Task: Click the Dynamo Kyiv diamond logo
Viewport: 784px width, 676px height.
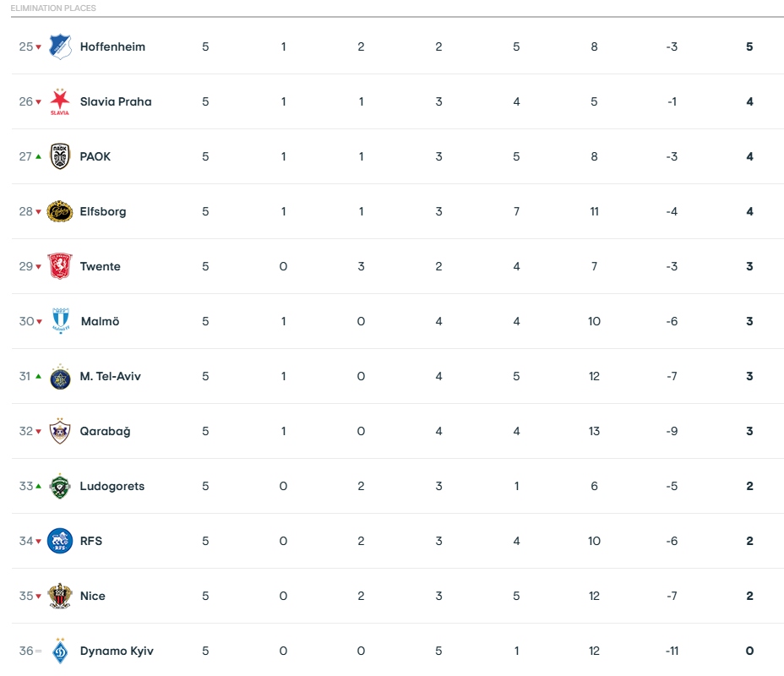Action: 60,651
